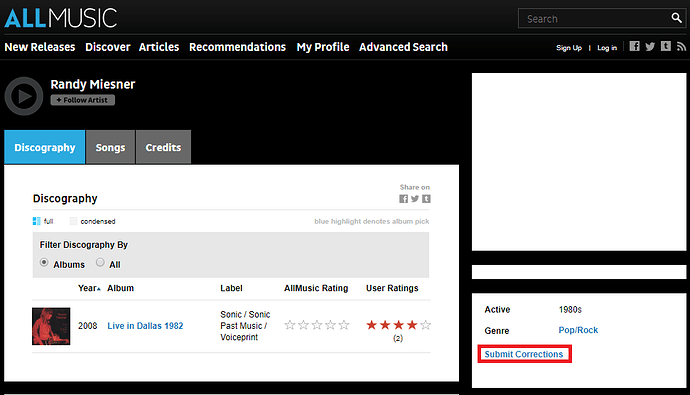Click the Follow Artist button
690x395 pixels.
coord(83,100)
